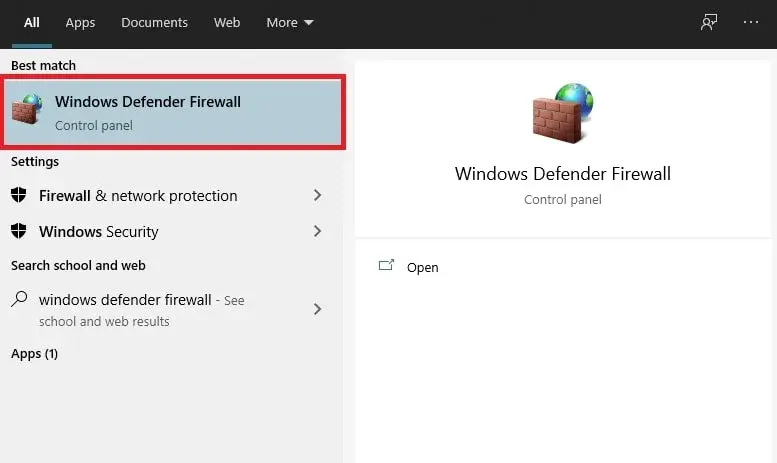Viewport: 777px width, 463px height.
Task: Click Control panel label in preview pane
Action: pyautogui.click(x=563, y=200)
